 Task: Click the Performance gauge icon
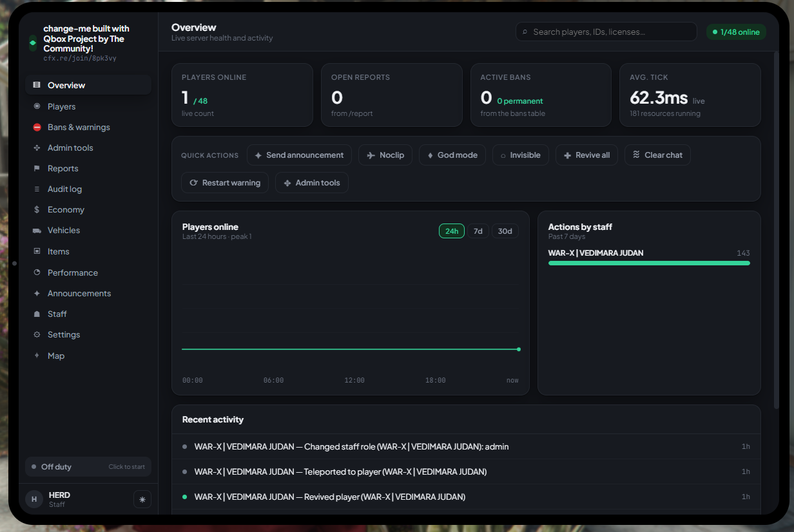37,272
